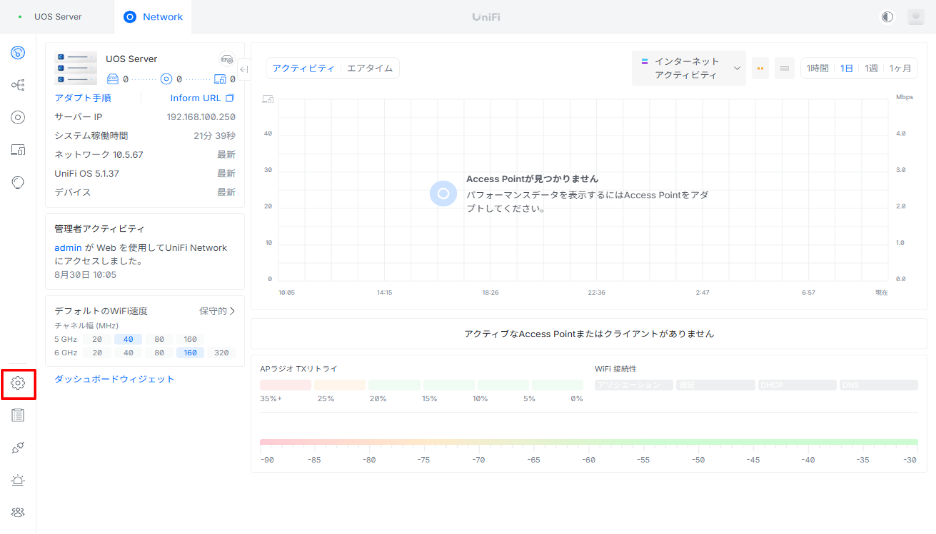
Task: Click the 管理者アクティビティ heading
Action: pos(99,229)
